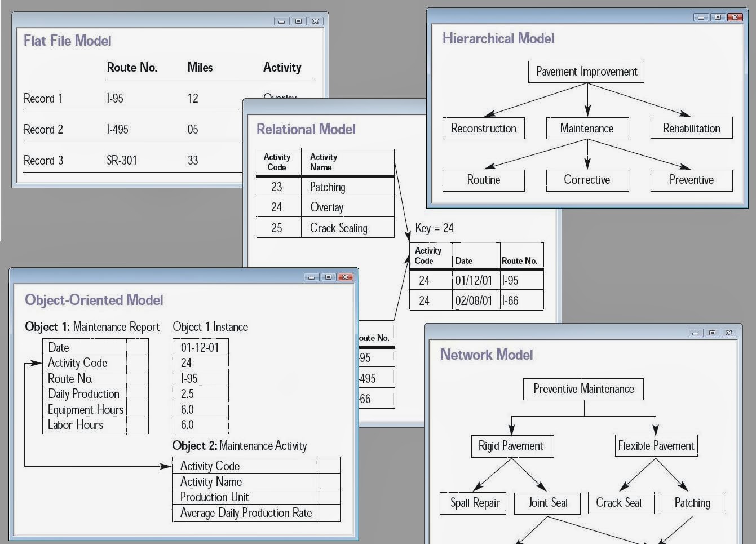Maximize the Object-Oriented Model window
Screen dimensions: 756x544
(329, 277)
